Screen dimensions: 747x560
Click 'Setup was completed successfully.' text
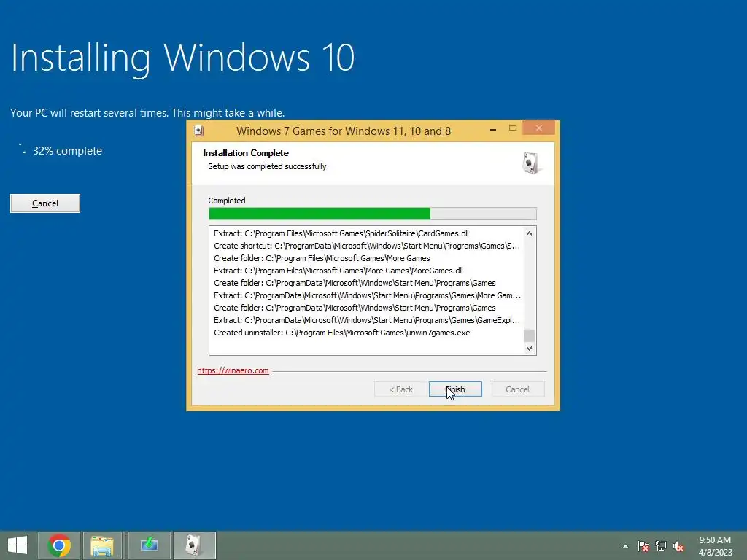(x=268, y=166)
